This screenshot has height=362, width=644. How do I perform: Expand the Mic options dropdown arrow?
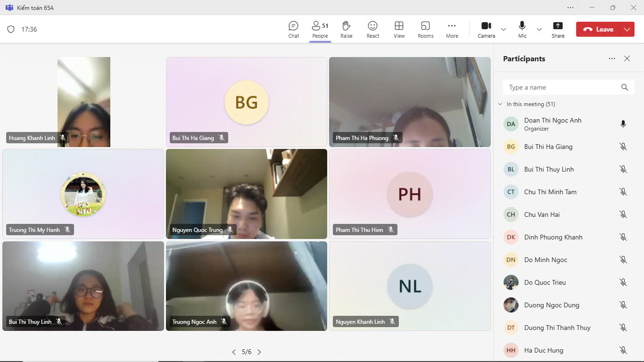(539, 29)
